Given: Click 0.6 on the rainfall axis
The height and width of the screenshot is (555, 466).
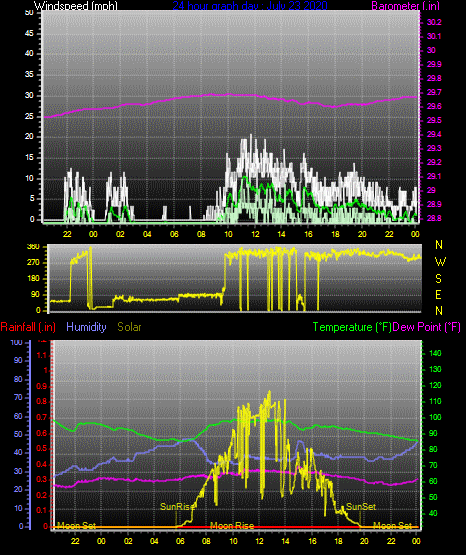Looking at the screenshot, I should click(42, 433).
